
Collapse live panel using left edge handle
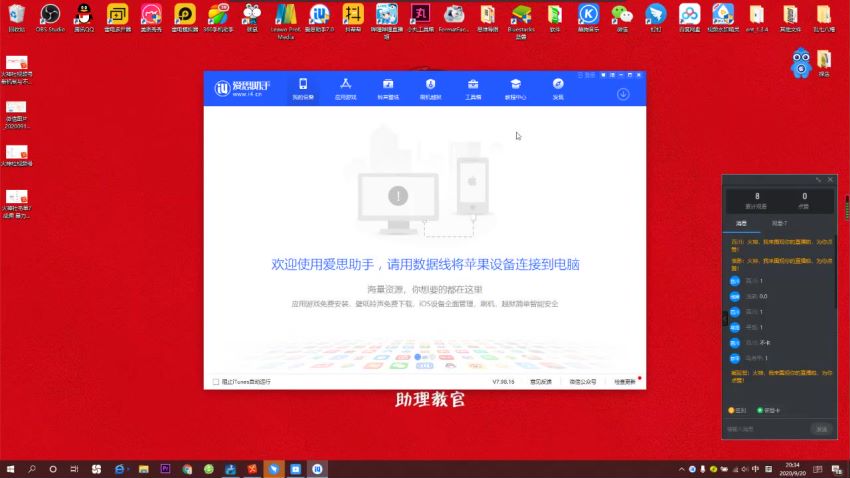click(x=725, y=318)
